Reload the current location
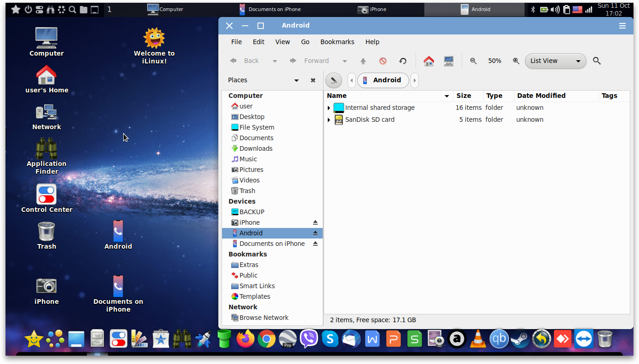The height and width of the screenshot is (364, 639). 403,61
